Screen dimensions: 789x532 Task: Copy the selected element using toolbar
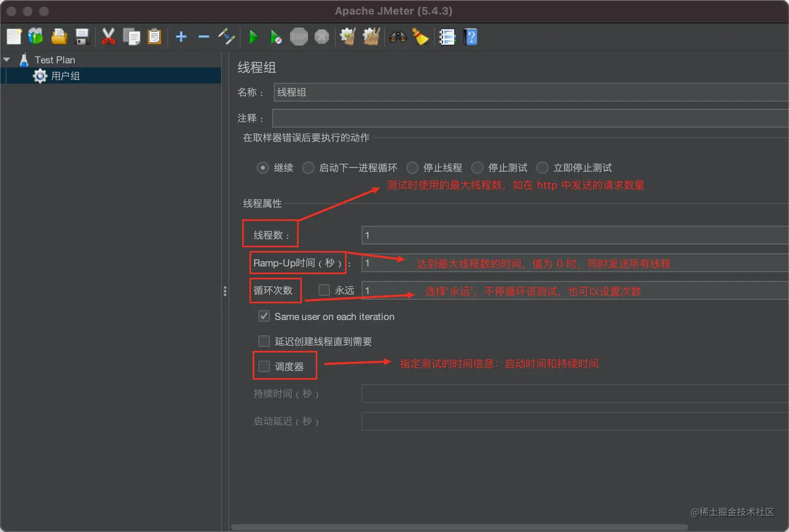coord(131,37)
